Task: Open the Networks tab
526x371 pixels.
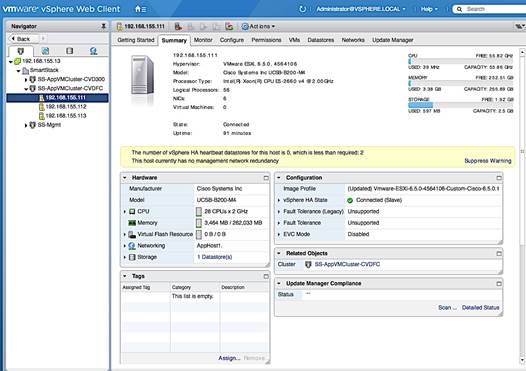Action: coord(353,40)
